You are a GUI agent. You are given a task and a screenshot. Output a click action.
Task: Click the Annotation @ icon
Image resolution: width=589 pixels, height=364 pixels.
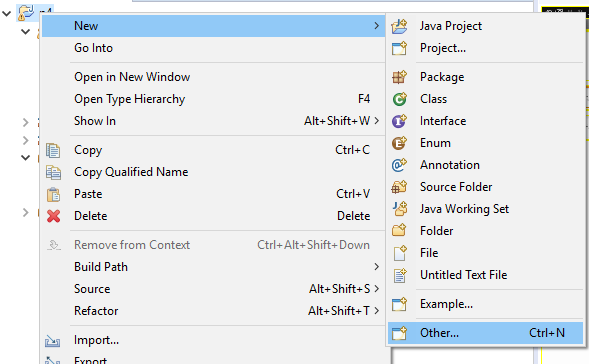point(399,165)
